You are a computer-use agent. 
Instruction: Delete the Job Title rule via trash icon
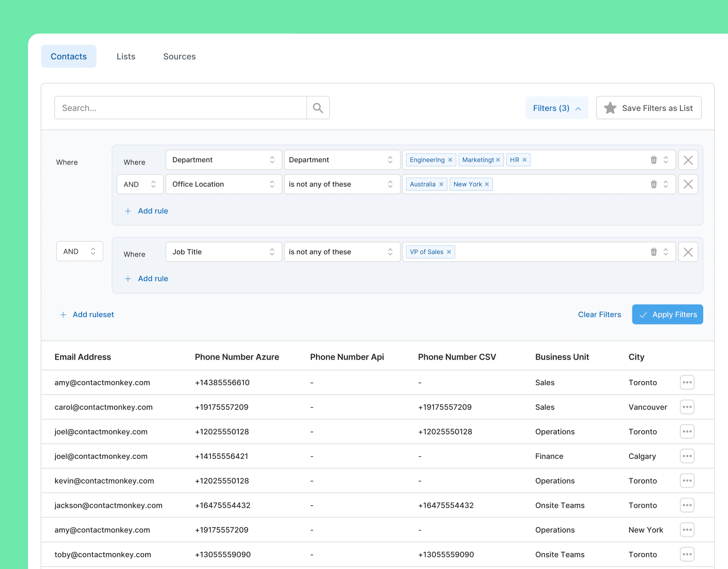[x=653, y=251]
